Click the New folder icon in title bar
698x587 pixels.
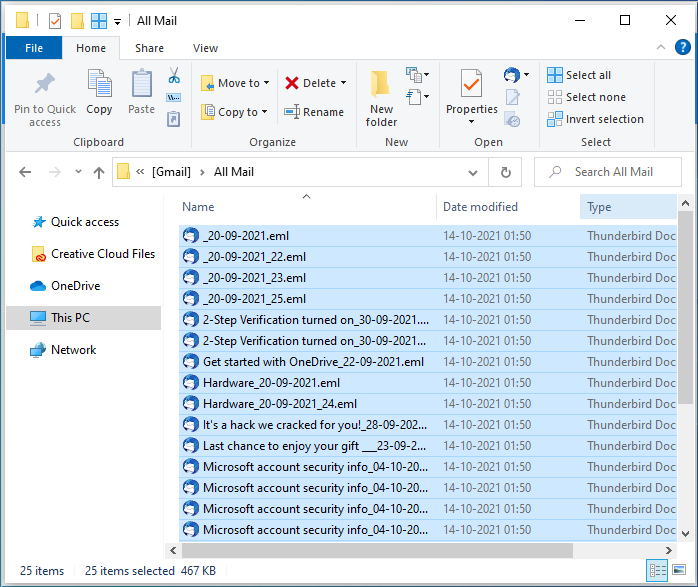coord(77,21)
